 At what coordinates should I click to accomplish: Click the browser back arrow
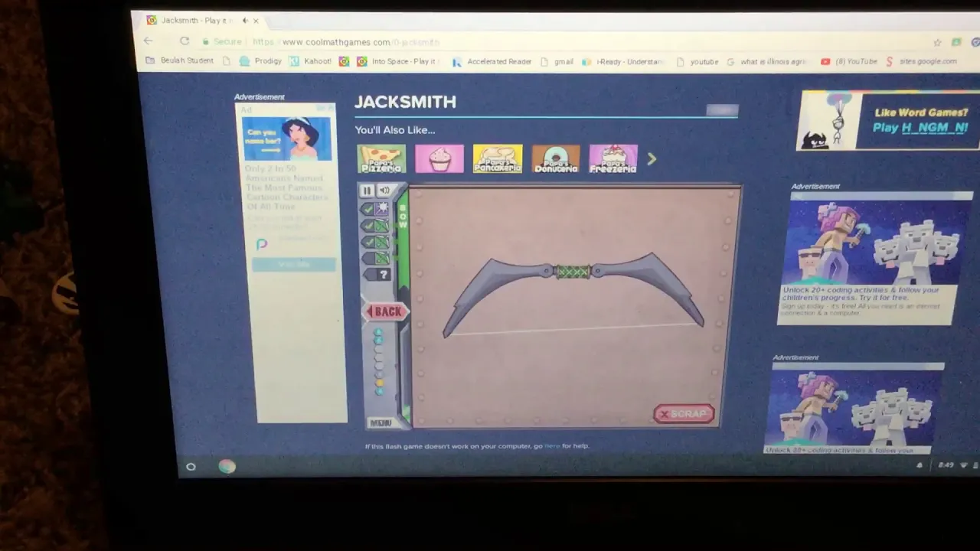tap(149, 41)
